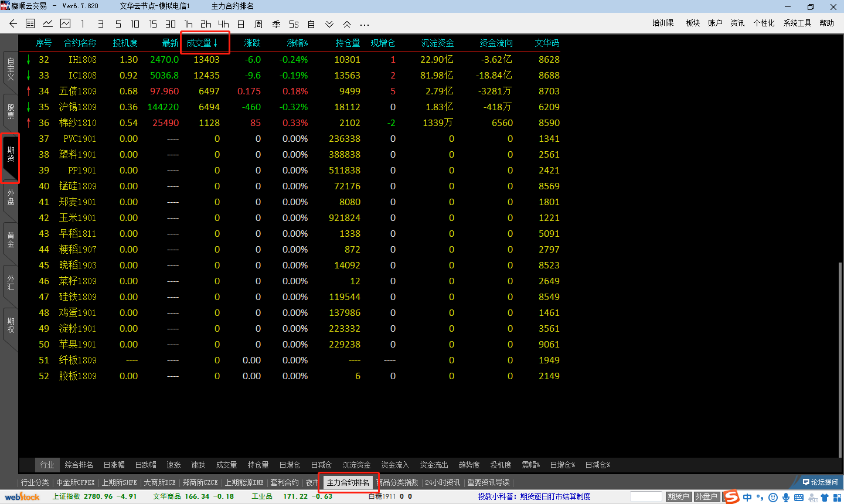Screen dimensions: 844x504
Task: Click the Sogou microphone voice input icon
Action: (786, 498)
